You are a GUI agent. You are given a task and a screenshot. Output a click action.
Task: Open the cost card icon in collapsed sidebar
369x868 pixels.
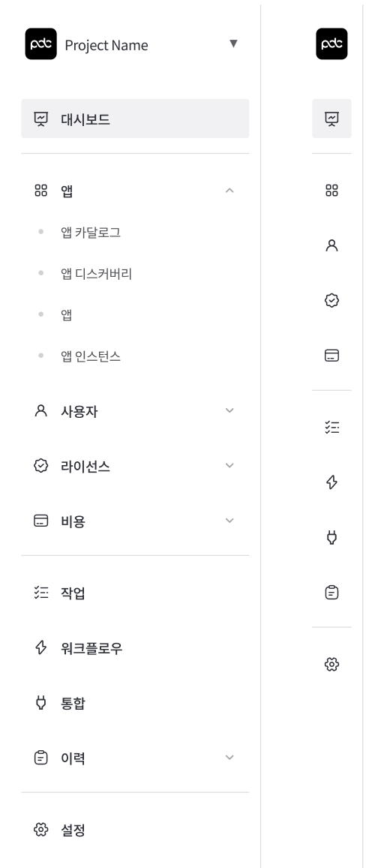coord(331,356)
